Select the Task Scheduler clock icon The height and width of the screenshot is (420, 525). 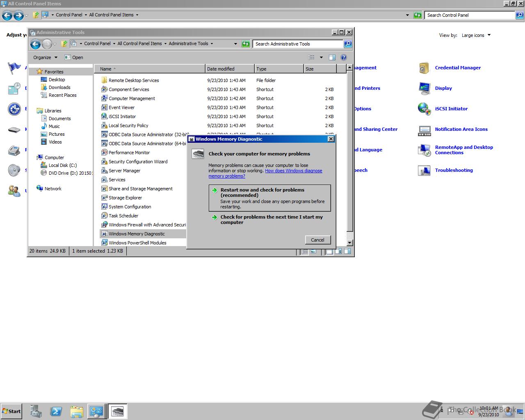coord(104,216)
